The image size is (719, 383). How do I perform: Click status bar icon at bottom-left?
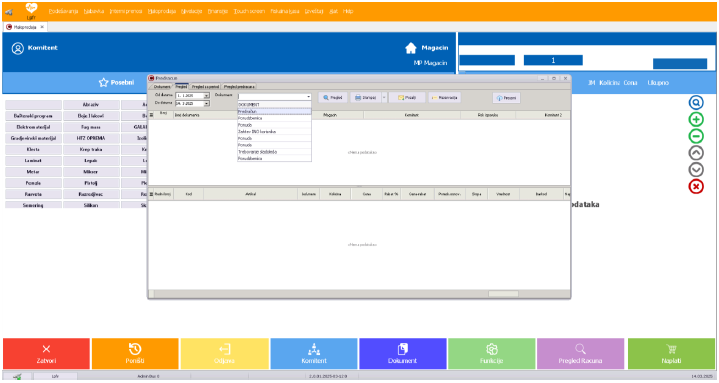pyautogui.click(x=17, y=376)
